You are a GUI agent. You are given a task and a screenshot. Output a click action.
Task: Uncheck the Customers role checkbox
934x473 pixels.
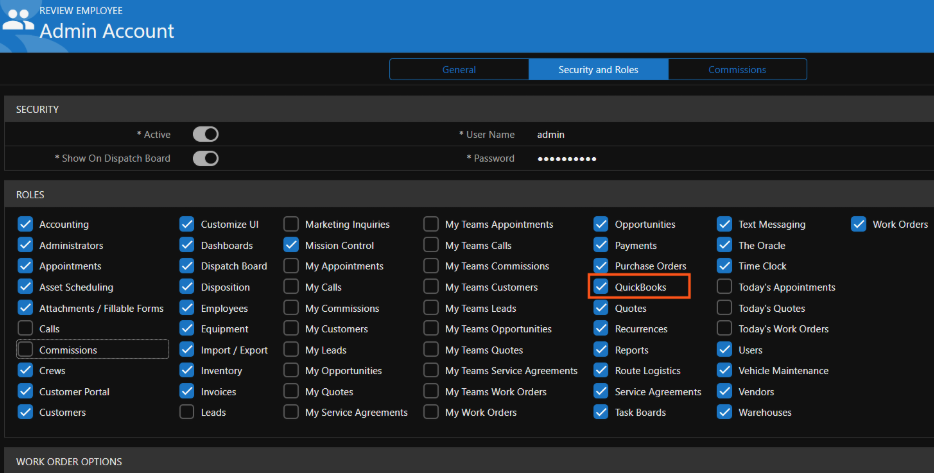(25, 412)
